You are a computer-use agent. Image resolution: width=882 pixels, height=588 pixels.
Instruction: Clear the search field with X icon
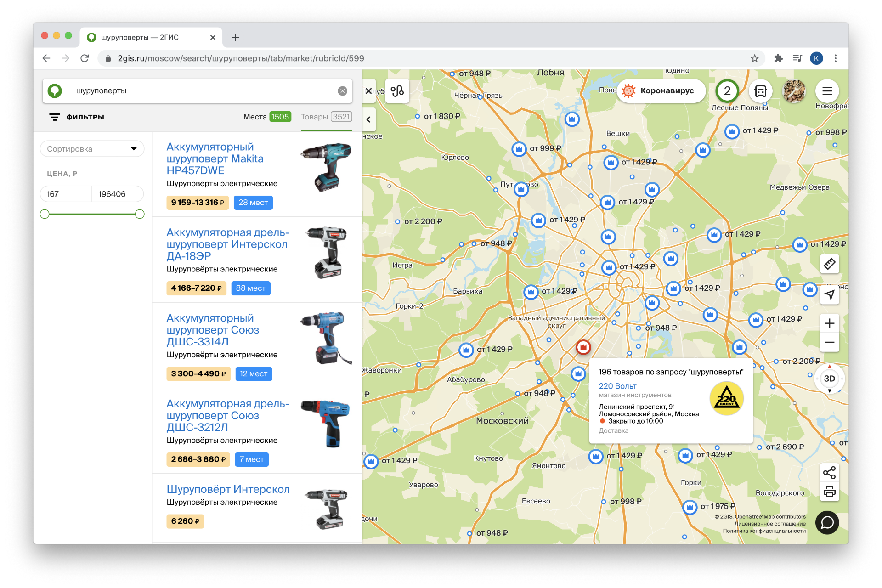click(342, 91)
